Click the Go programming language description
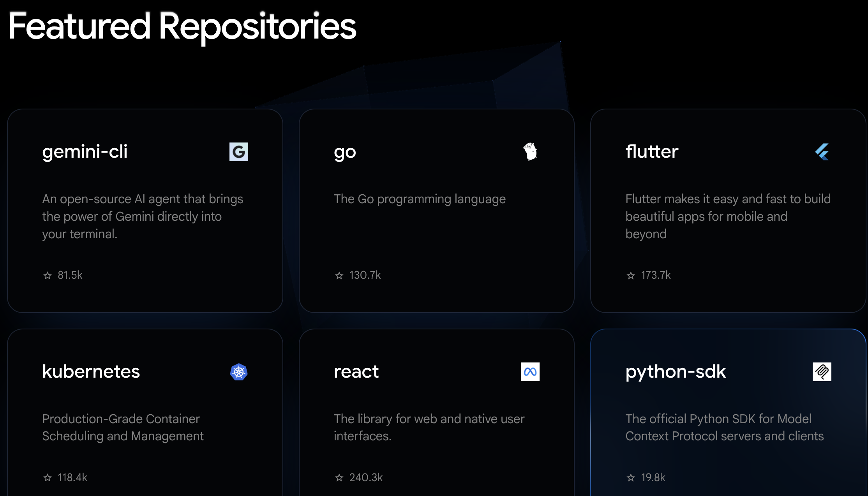The width and height of the screenshot is (868, 496). tap(420, 199)
